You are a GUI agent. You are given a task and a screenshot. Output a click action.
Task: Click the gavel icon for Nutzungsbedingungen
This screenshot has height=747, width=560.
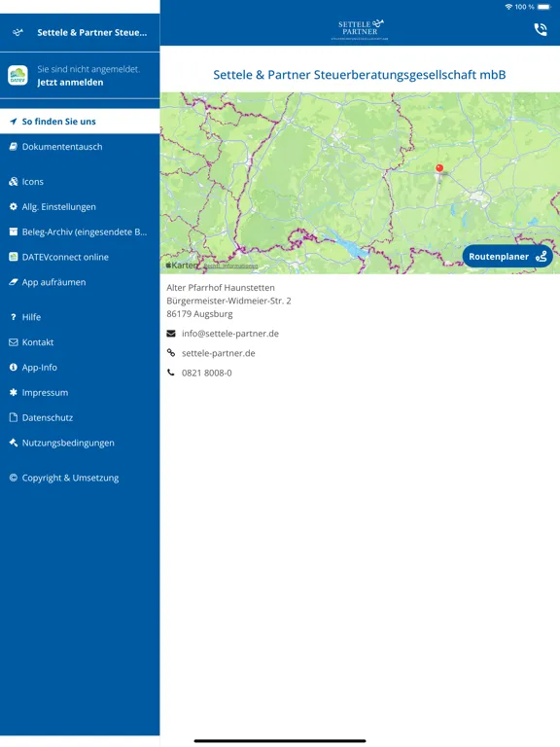pyautogui.click(x=14, y=443)
